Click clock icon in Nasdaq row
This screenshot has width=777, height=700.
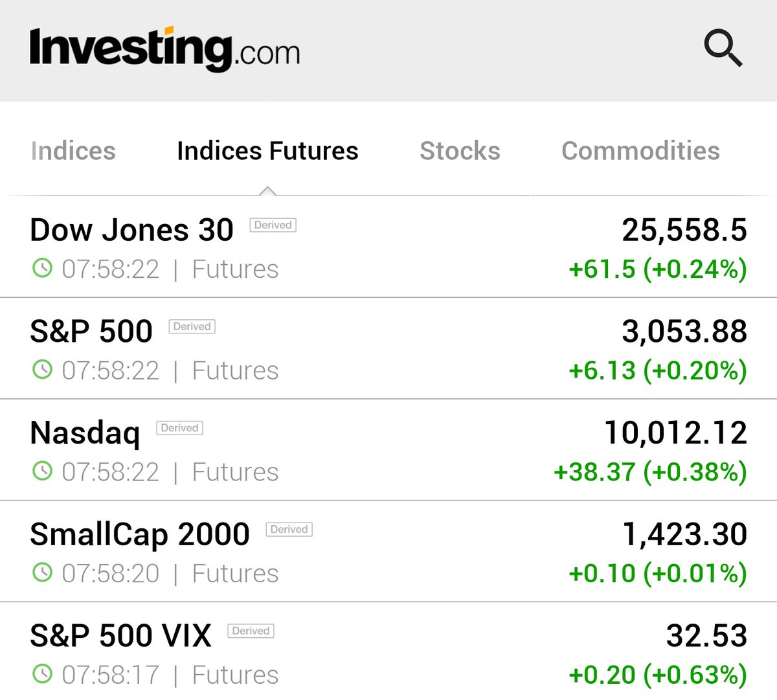tap(42, 471)
